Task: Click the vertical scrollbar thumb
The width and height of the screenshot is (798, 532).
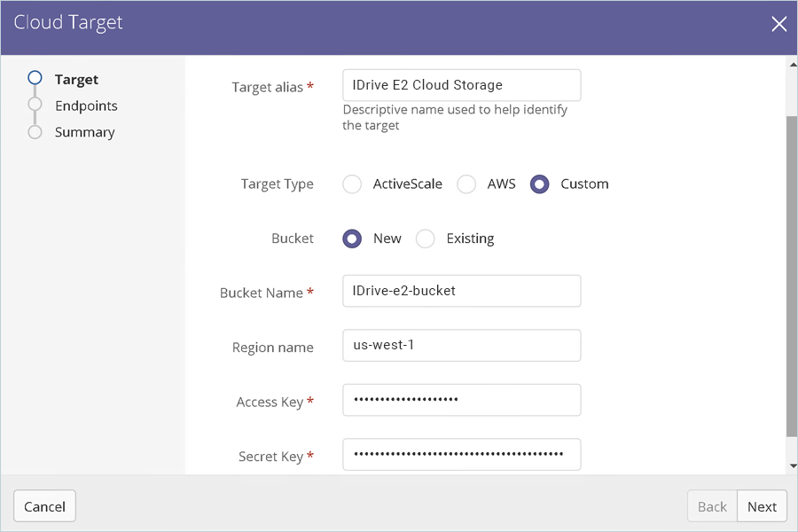Action: pos(792,277)
